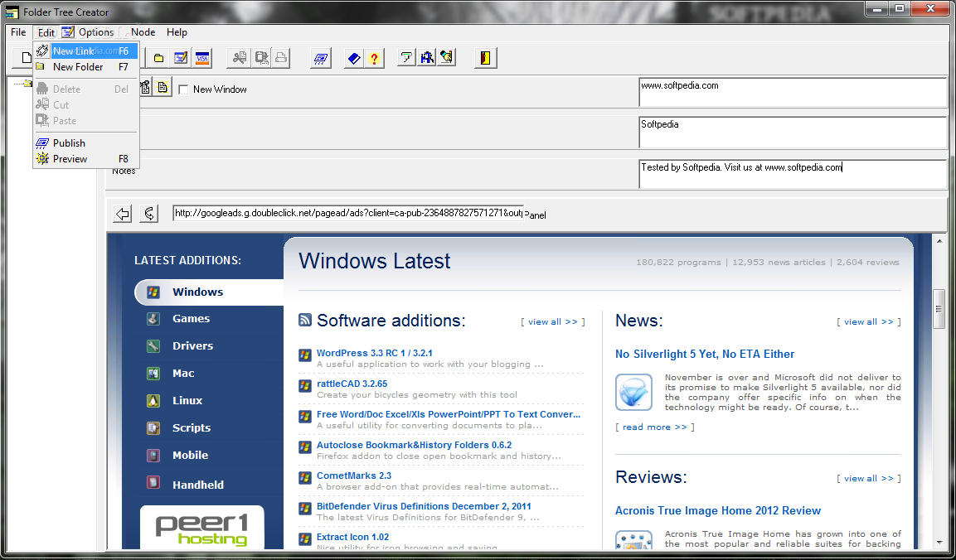Select Drivers in Latest Additions sidebar
Viewport: 956px width, 560px height.
(x=208, y=345)
